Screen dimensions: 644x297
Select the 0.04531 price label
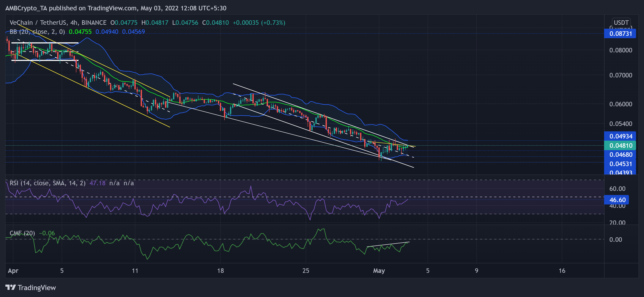point(620,164)
